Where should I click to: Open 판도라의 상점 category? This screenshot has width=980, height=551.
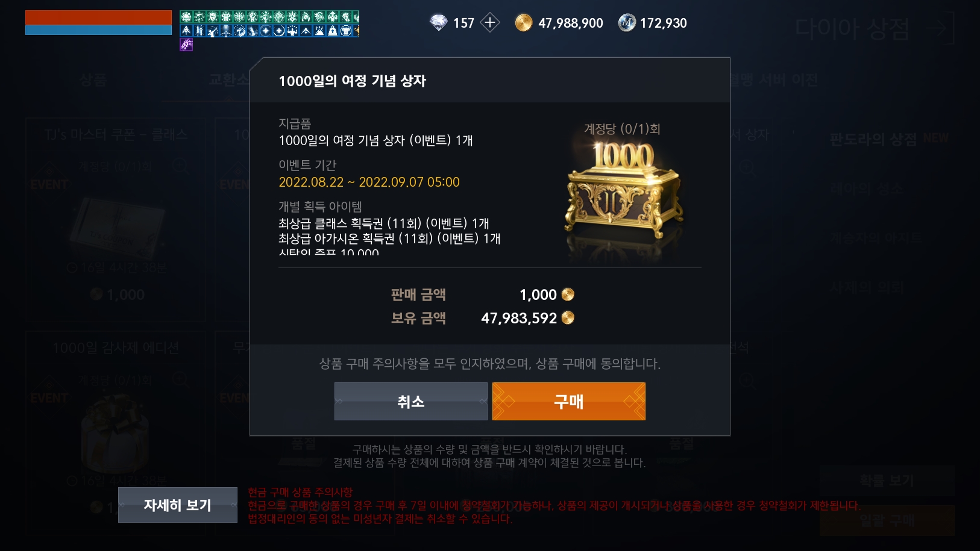873,140
